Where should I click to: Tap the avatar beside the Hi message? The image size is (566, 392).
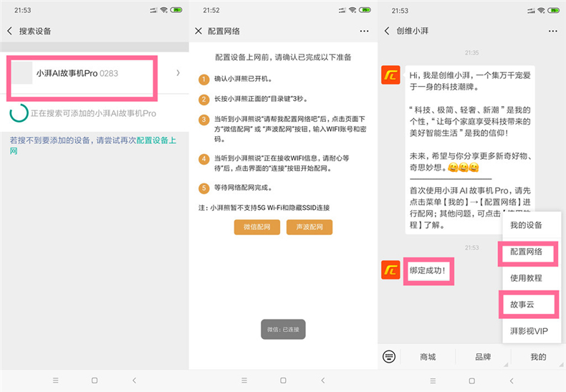pyautogui.click(x=390, y=75)
